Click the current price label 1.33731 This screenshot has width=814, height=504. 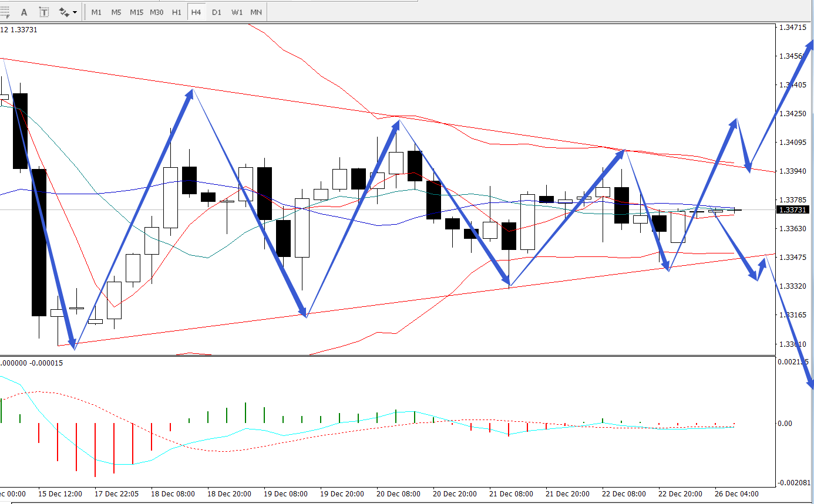click(793, 209)
